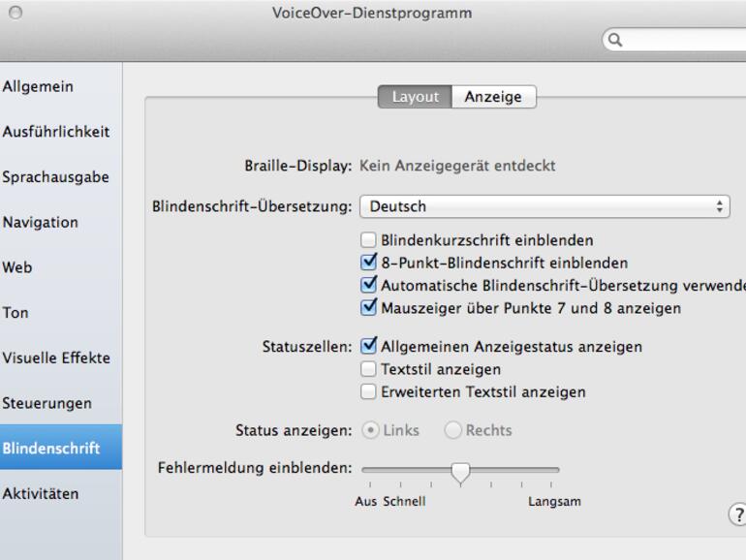The height and width of the screenshot is (560, 746).
Task: Select Sprachausgabe in the sidebar
Action: (x=61, y=177)
